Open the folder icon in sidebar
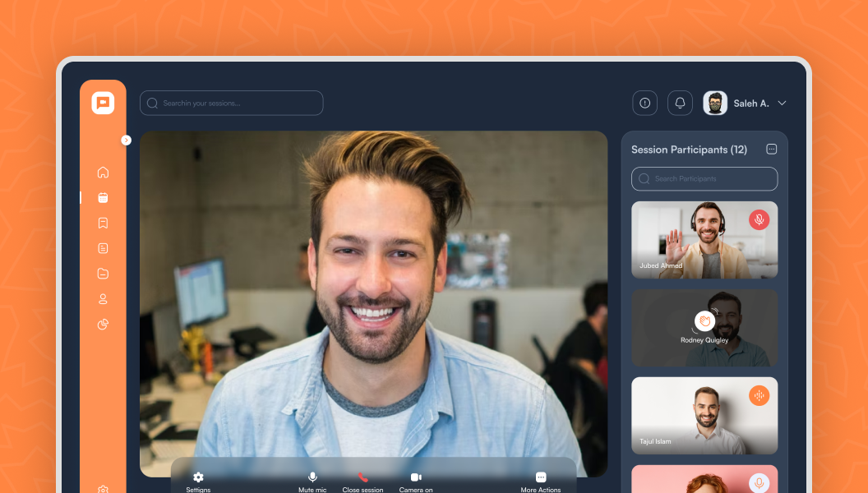The height and width of the screenshot is (493, 868). pos(103,274)
